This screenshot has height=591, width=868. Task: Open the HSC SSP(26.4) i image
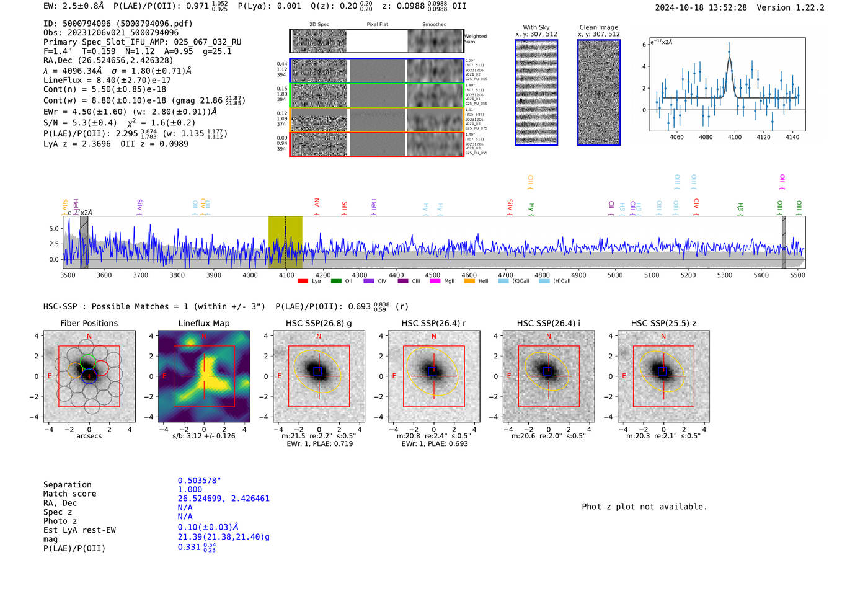(549, 376)
